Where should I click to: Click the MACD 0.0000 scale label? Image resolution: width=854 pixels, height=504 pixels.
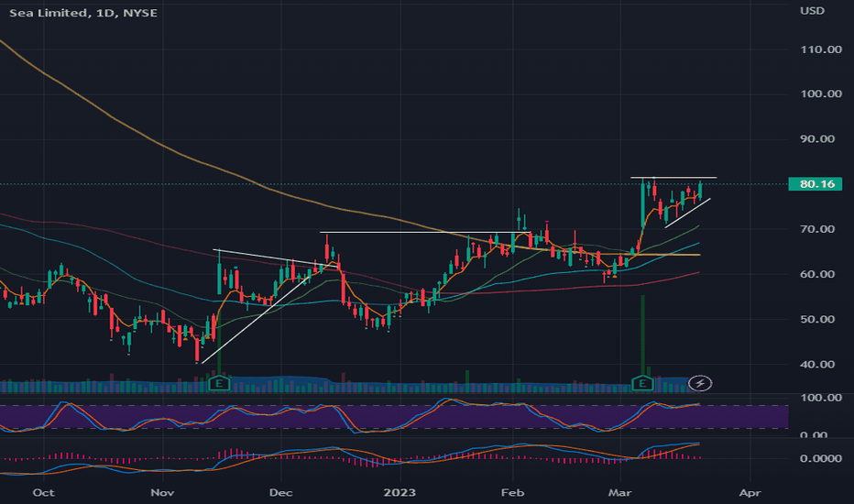tap(821, 459)
